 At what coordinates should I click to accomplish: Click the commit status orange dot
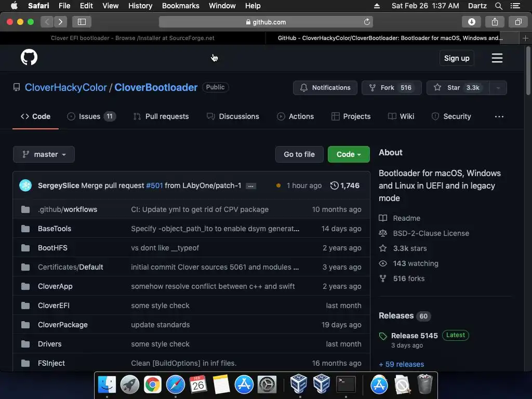click(278, 185)
